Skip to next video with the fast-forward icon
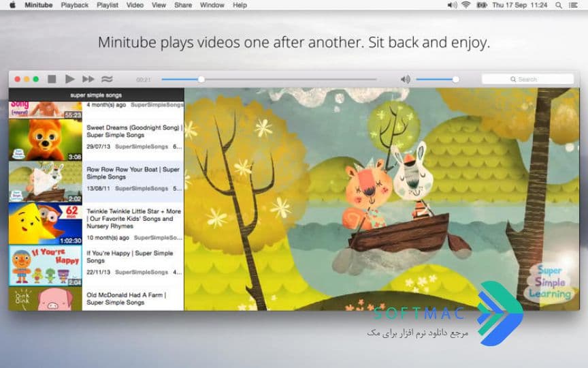This screenshot has width=588, height=368. pos(88,79)
